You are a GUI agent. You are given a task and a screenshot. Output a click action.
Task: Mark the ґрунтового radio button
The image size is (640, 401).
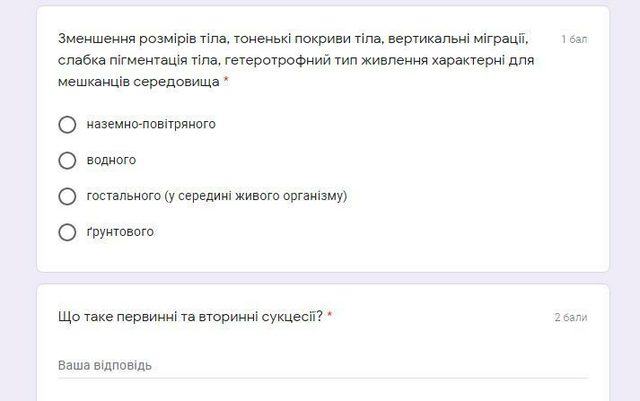[67, 232]
